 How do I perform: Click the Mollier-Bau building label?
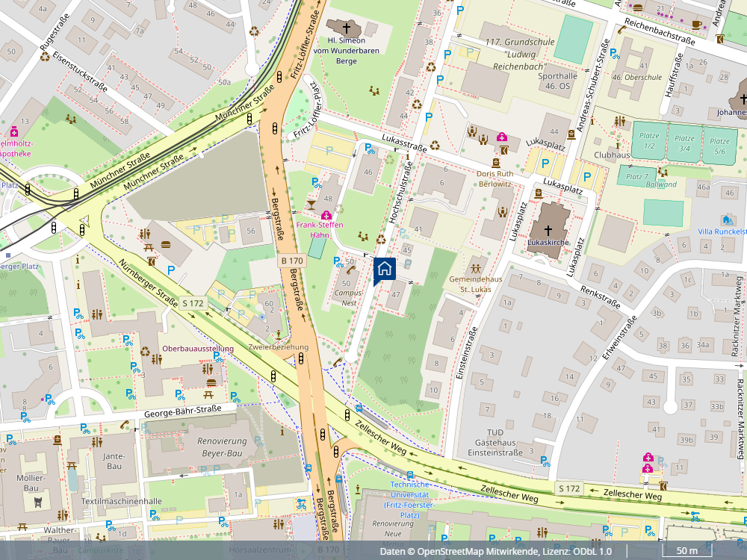(31, 483)
